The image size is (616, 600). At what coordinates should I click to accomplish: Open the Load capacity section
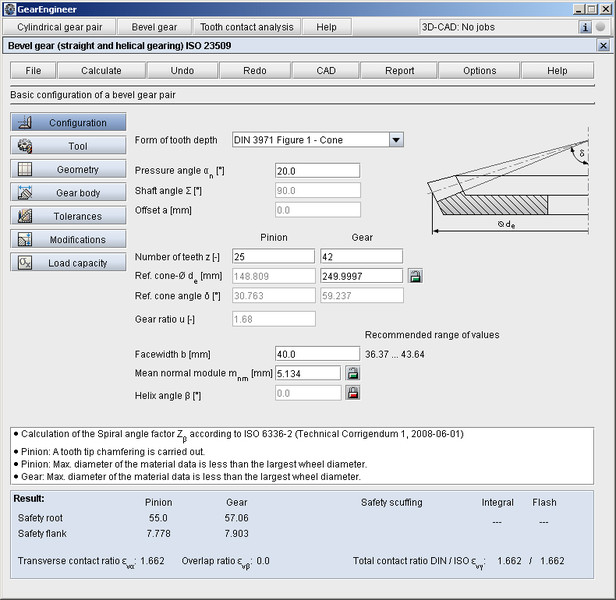68,263
